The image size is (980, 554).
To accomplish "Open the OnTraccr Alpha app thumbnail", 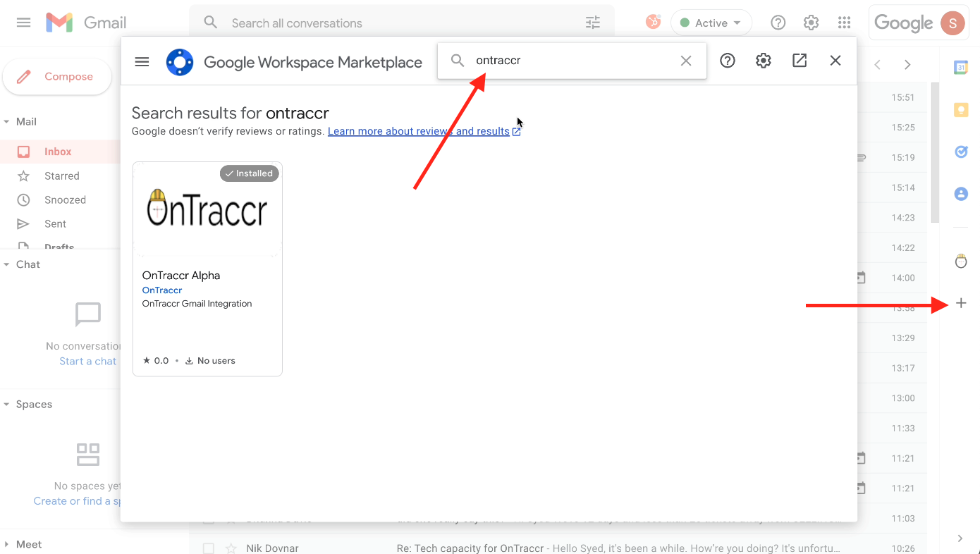I will tap(207, 209).
